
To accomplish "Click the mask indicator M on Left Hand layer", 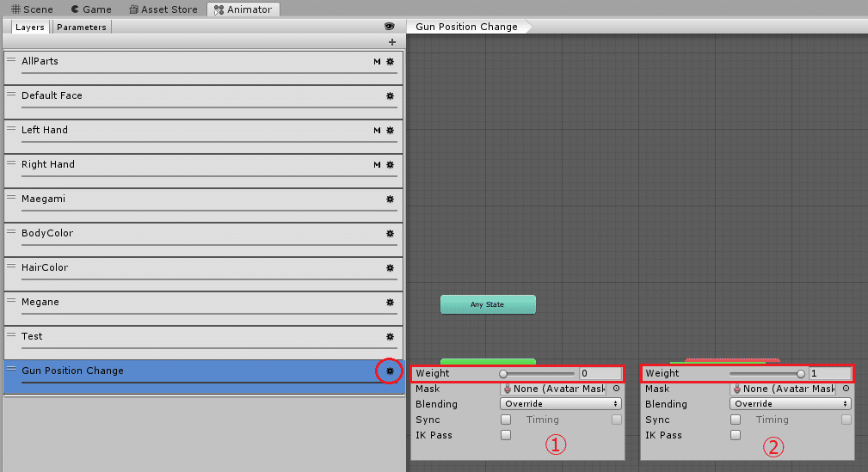I will [x=377, y=131].
